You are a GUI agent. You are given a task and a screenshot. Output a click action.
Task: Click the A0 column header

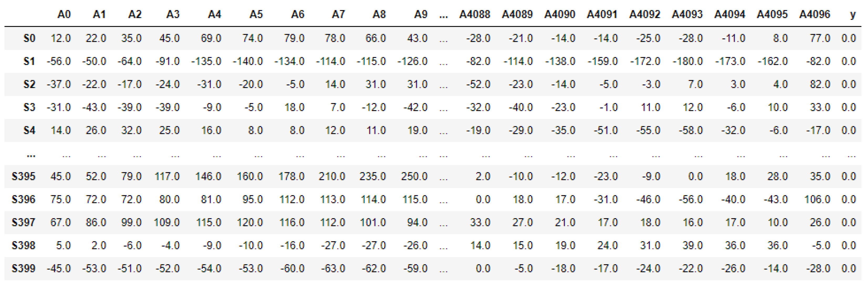pyautogui.click(x=64, y=14)
